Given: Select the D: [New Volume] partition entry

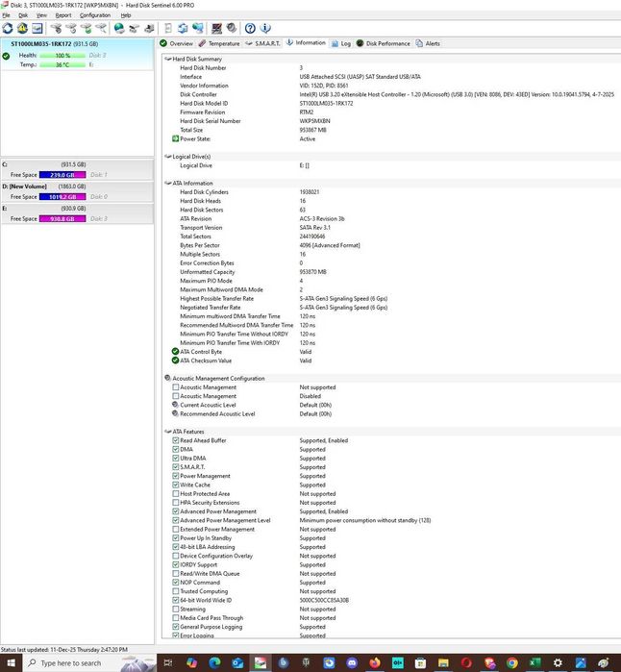Looking at the screenshot, I should tap(77, 191).
